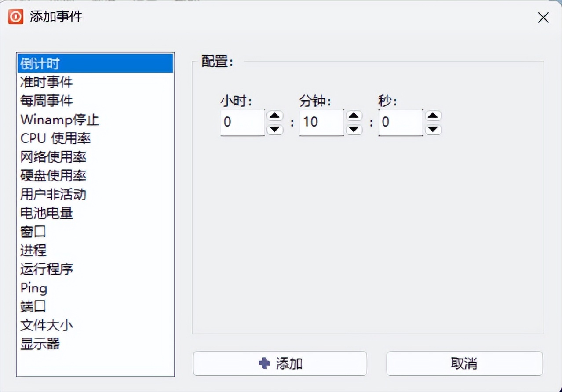Choose CPU 使用率 event type

[55, 138]
